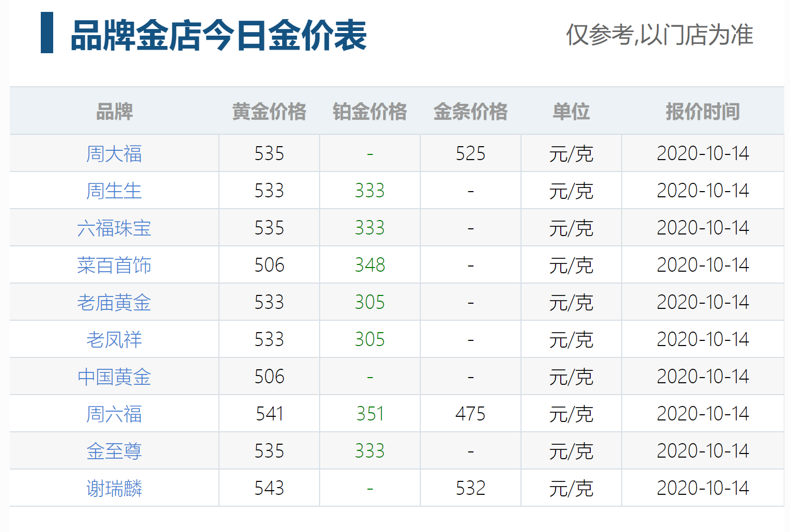
Task: Select 老凤祥 platinum price 305
Action: tap(370, 339)
